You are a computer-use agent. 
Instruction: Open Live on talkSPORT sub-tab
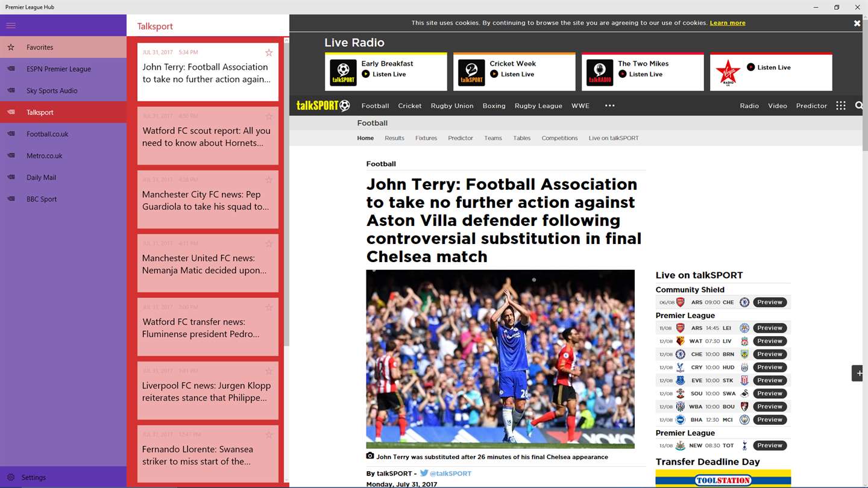(x=614, y=138)
